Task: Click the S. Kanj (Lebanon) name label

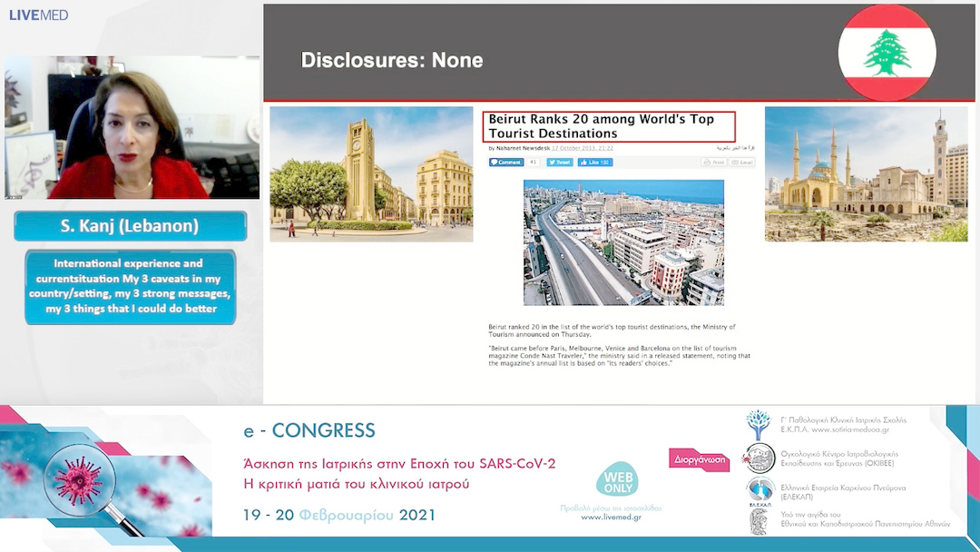Action: [x=130, y=226]
